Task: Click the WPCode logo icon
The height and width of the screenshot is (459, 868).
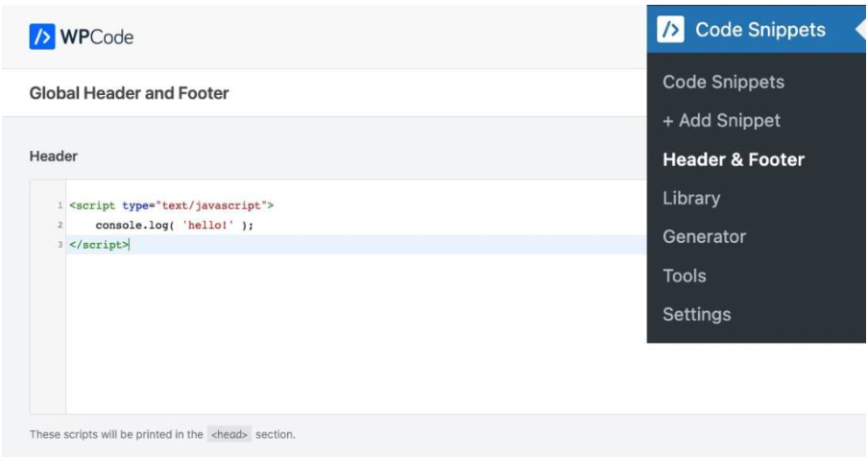Action: pos(42,37)
